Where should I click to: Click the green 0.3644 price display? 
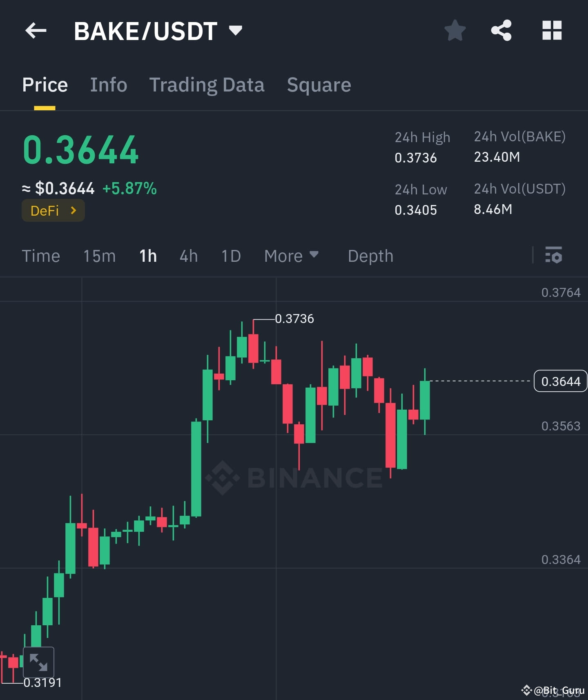(80, 149)
